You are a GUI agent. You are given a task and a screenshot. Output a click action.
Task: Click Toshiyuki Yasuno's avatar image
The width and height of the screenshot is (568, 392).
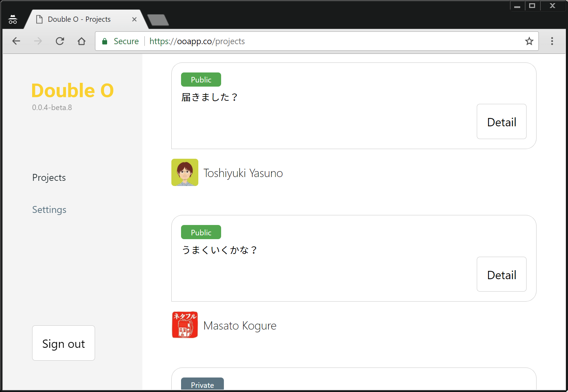(x=185, y=173)
